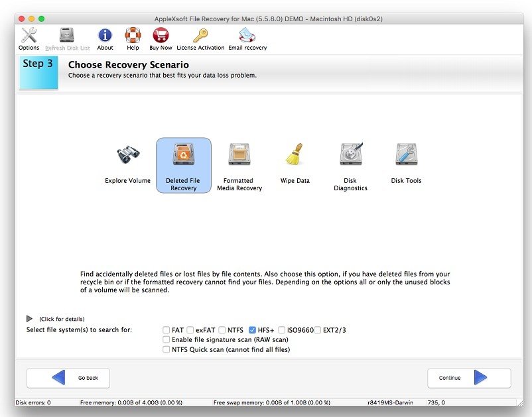The height and width of the screenshot is (417, 532).
Task: Select the Explore Volume binoculars icon
Action: pos(127,155)
